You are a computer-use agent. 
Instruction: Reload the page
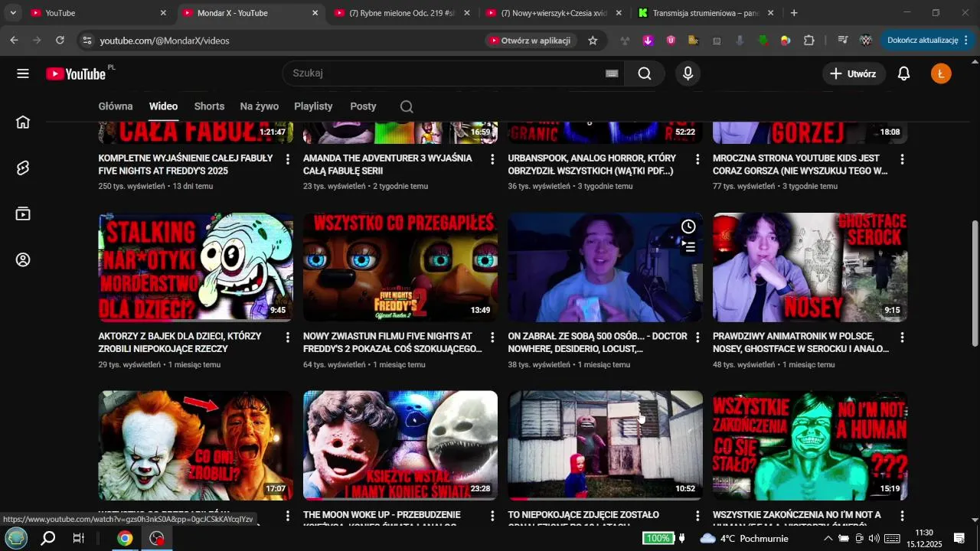click(x=60, y=41)
